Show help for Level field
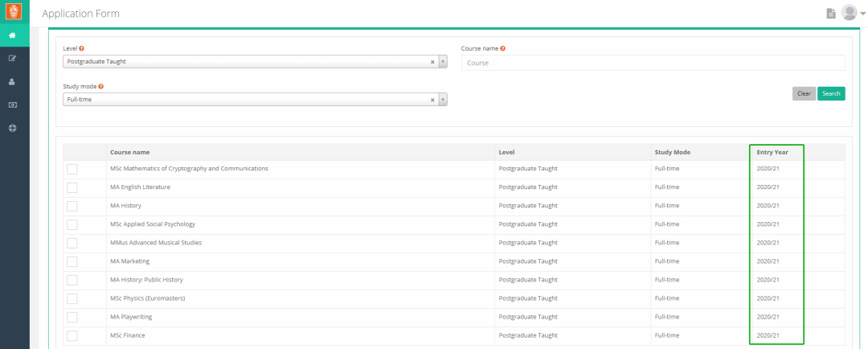The width and height of the screenshot is (868, 349). pos(82,49)
